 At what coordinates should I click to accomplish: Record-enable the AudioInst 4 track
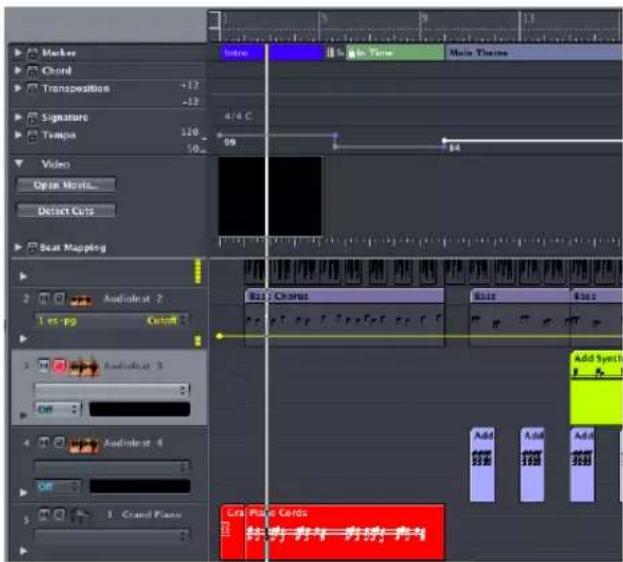tap(59, 442)
